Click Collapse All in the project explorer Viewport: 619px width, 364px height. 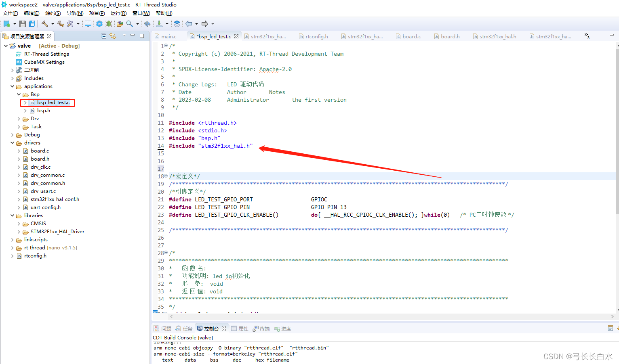(x=104, y=36)
